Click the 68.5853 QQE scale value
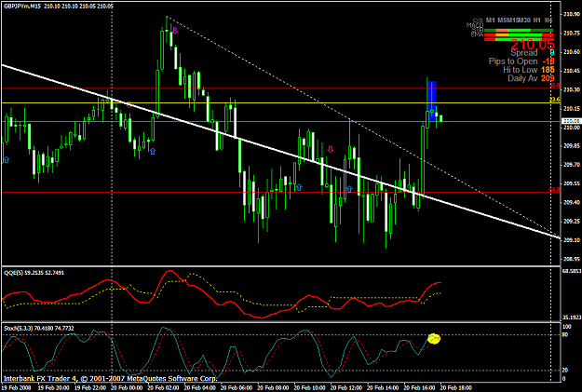 572,271
